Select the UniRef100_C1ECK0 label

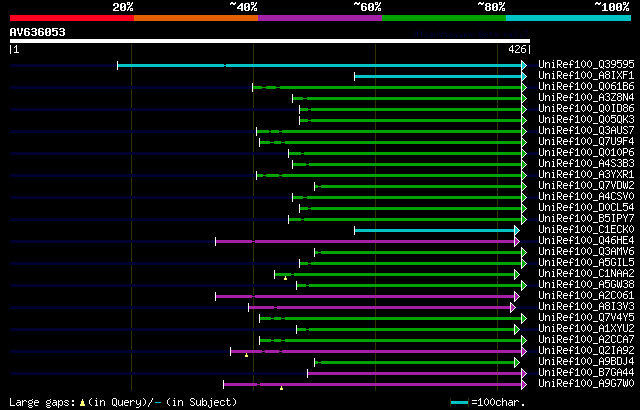[x=586, y=230]
